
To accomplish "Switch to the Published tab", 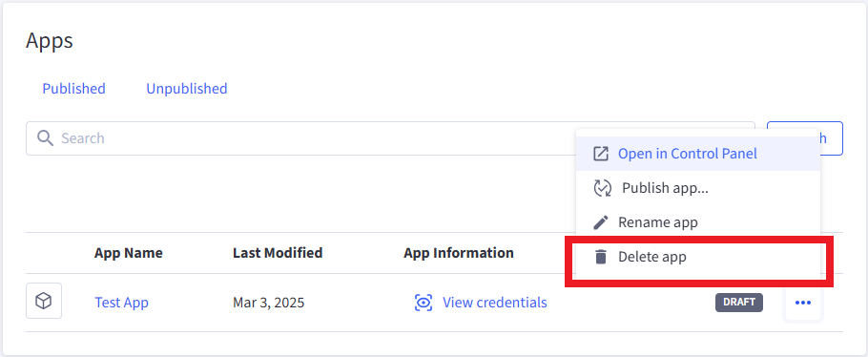I will (73, 89).
